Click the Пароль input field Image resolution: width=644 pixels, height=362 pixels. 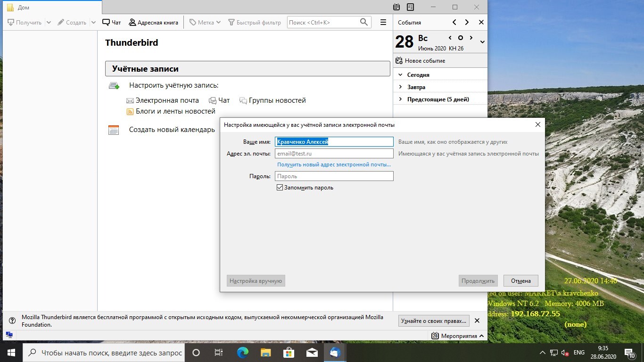(334, 176)
